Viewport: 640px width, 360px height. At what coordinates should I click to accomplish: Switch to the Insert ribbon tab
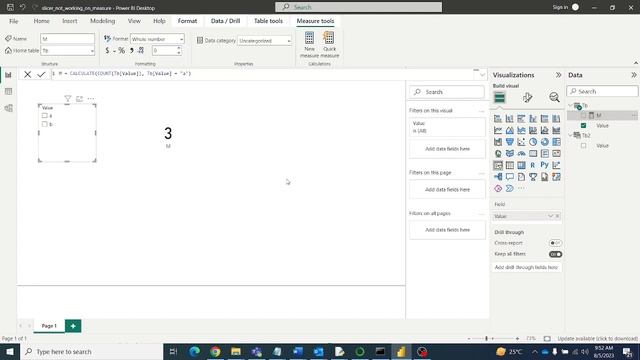tap(70, 21)
